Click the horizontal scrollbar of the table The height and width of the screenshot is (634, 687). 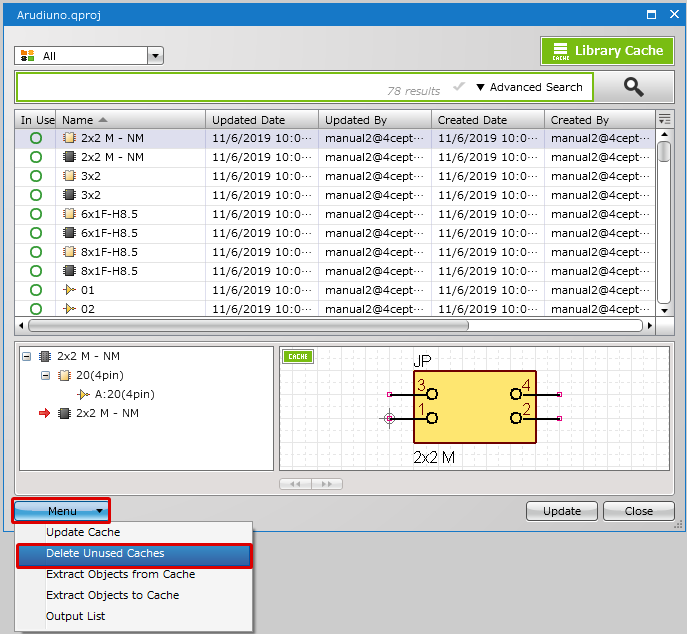[248, 325]
